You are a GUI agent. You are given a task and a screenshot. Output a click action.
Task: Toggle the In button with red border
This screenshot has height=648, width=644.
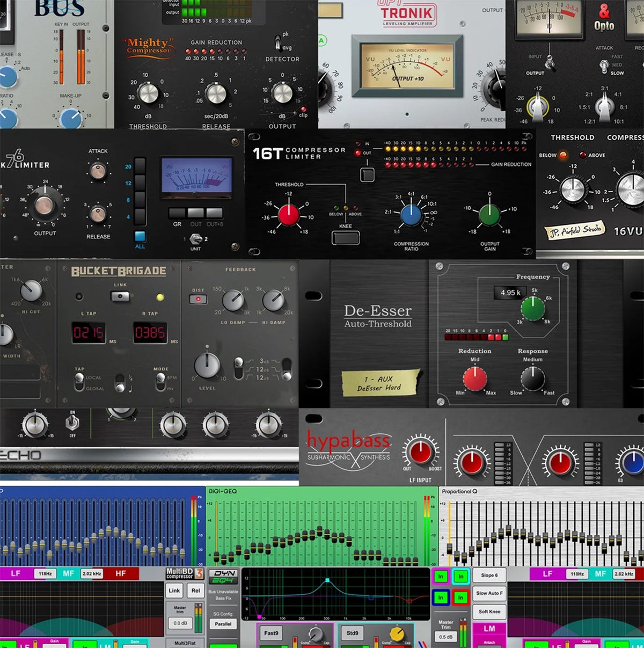[x=460, y=597]
